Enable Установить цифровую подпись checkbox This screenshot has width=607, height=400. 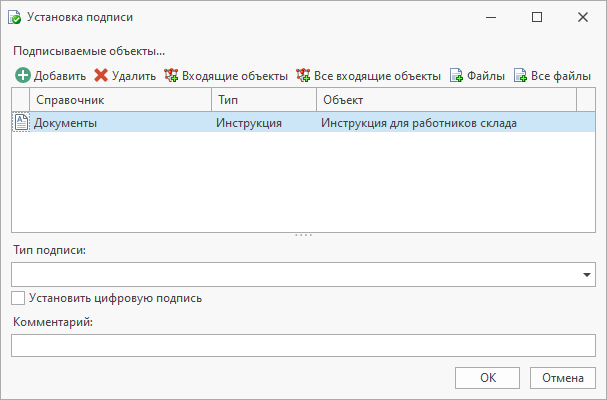click(x=18, y=298)
